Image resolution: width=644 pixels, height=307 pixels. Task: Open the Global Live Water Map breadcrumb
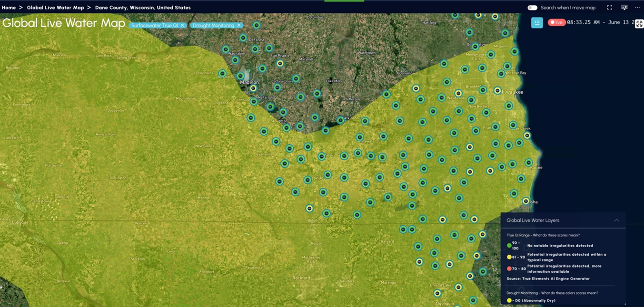click(55, 8)
